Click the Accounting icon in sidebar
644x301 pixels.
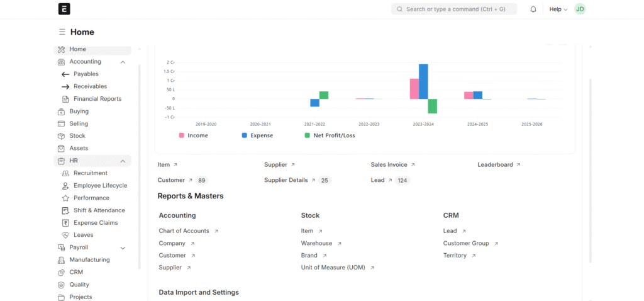(61, 62)
